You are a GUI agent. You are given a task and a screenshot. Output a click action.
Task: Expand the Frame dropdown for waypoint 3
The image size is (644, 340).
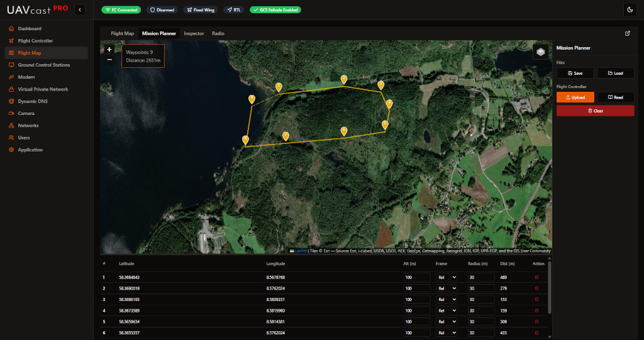(447, 300)
